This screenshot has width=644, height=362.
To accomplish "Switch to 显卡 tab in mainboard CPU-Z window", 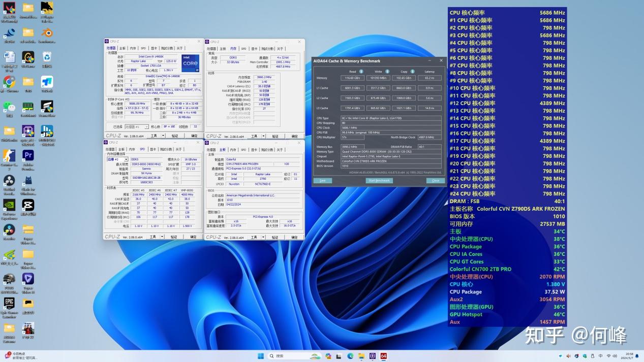I will [x=254, y=150].
